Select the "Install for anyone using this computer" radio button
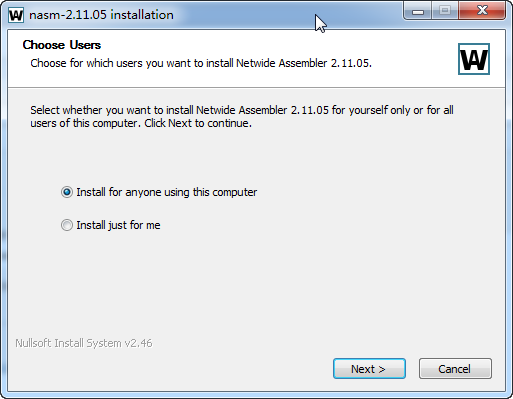The image size is (513, 399). pyautogui.click(x=67, y=192)
